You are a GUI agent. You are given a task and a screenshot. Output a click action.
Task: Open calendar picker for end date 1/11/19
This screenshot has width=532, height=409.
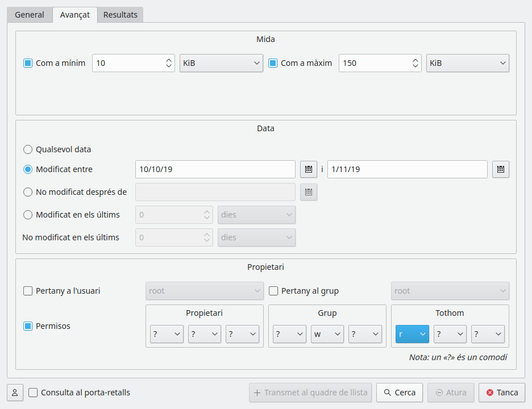tap(500, 169)
